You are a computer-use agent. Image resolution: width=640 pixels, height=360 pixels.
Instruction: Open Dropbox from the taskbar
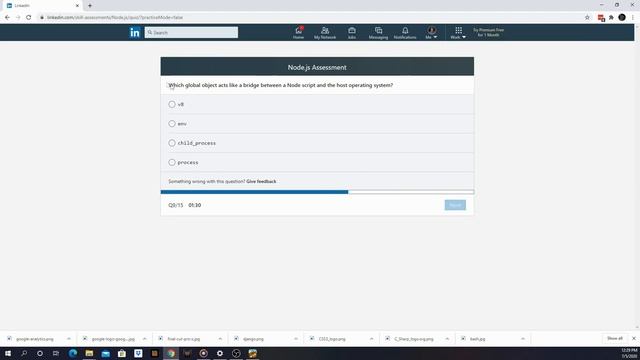tap(138, 353)
